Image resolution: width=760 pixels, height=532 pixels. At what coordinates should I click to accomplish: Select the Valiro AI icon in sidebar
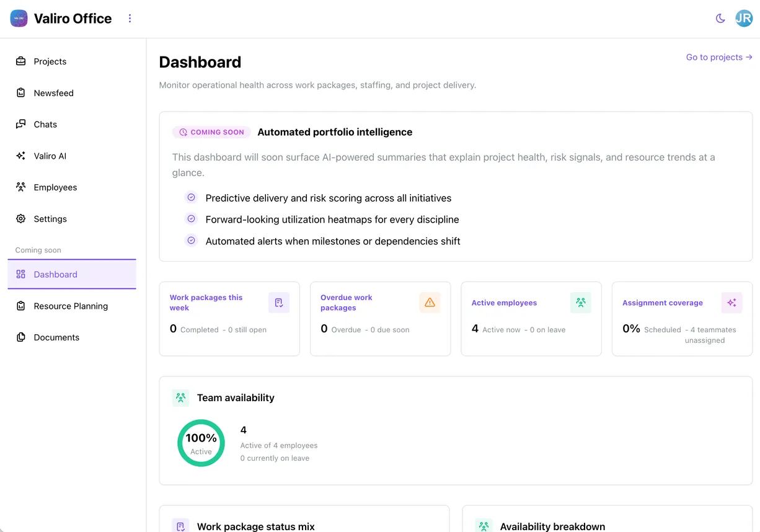(x=21, y=156)
